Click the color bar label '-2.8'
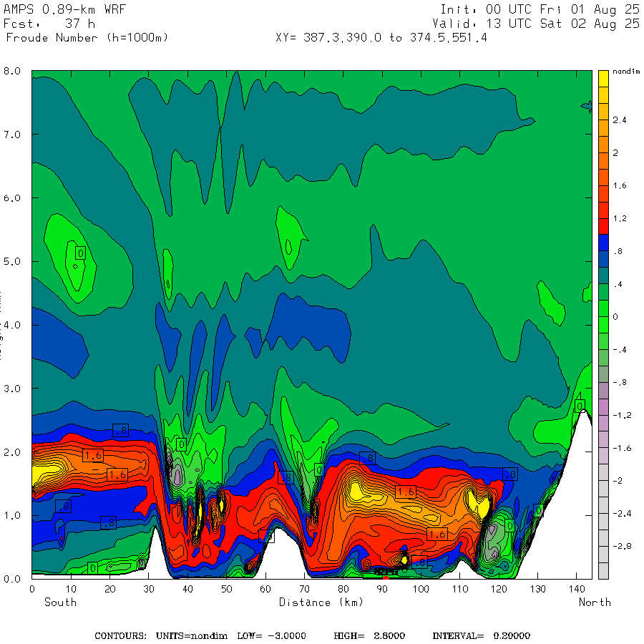Viewport: 644px width, 644px height. [x=622, y=546]
